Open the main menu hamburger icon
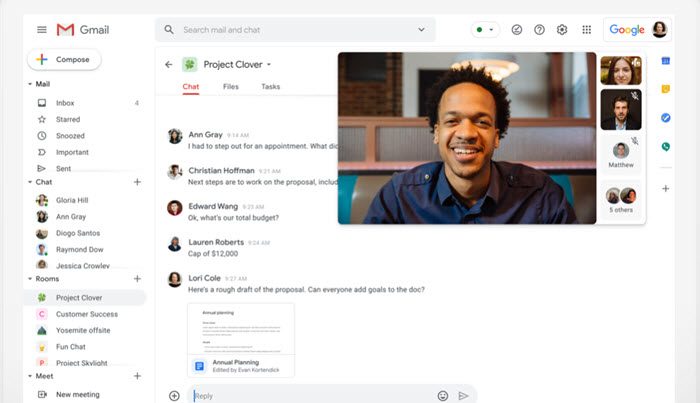700x403 pixels. (42, 29)
